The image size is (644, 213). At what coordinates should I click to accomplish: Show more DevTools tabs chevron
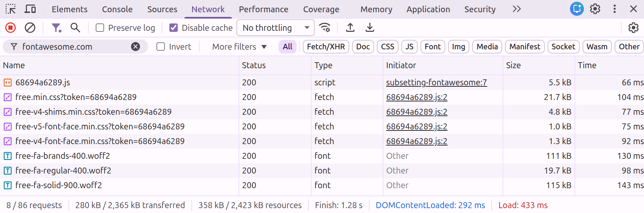[x=517, y=9]
